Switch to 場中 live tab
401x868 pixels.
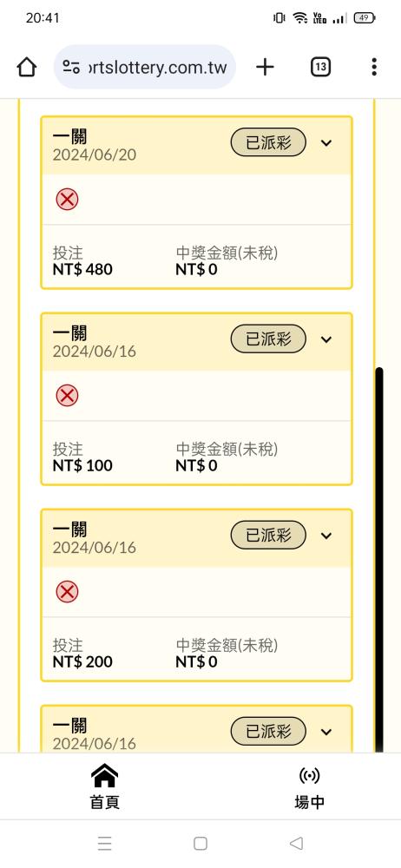coord(309,786)
